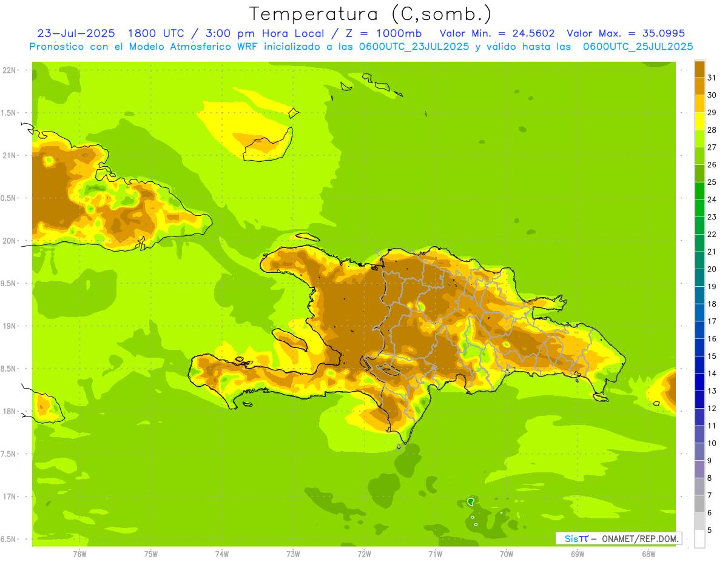Click the 'Valor Max. = 35.0995' value
This screenshot has height=562, width=728.
[x=627, y=33]
